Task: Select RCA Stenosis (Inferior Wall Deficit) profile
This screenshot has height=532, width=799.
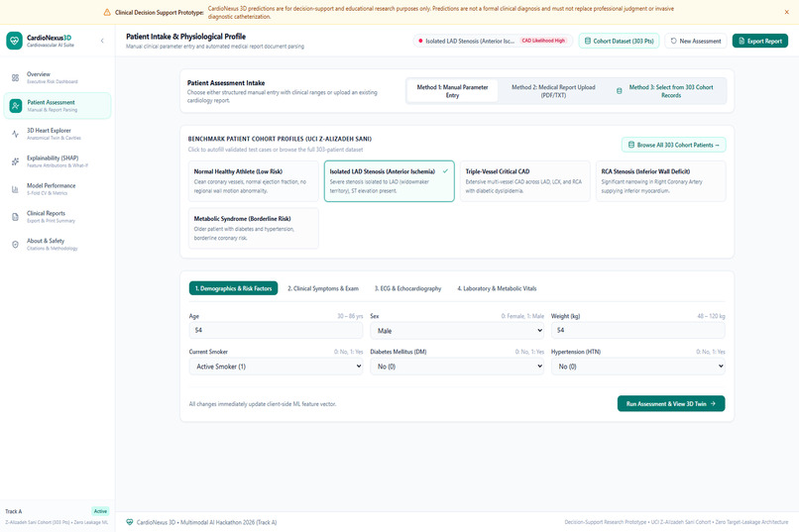Action: (x=661, y=181)
